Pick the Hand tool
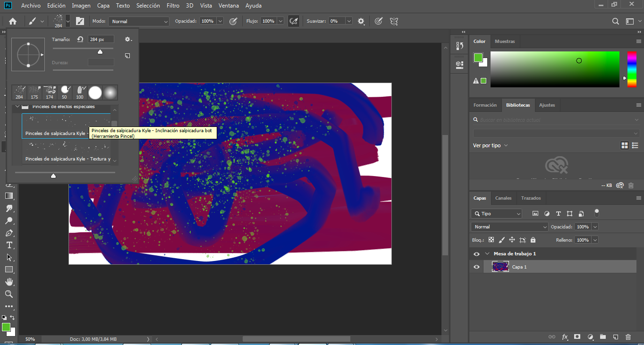Viewport: 644px width, 345px height. [x=9, y=282]
